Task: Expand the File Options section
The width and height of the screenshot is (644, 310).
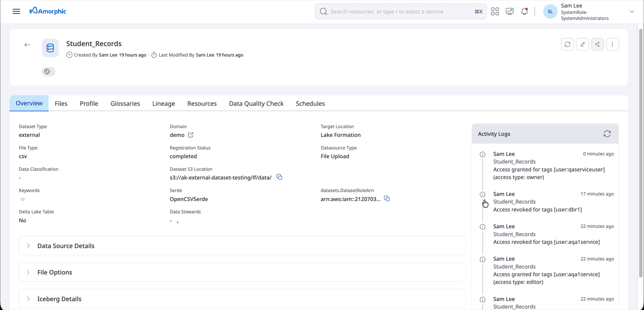Action: (x=242, y=272)
